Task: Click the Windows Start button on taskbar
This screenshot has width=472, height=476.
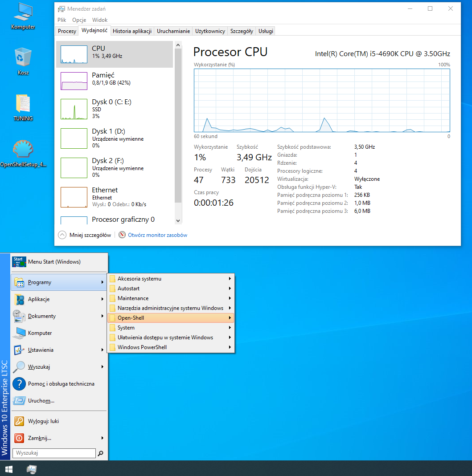Action: 9,469
